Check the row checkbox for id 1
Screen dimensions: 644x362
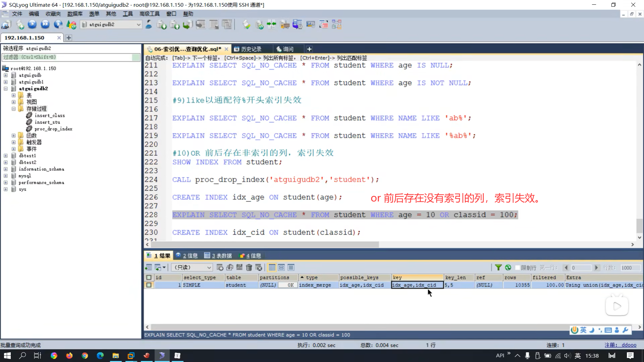(x=149, y=285)
